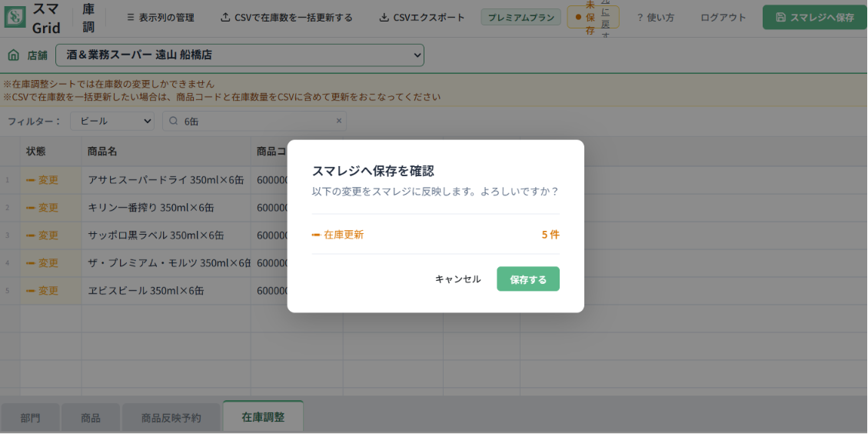Select the 在庫調整 tab

click(263, 417)
